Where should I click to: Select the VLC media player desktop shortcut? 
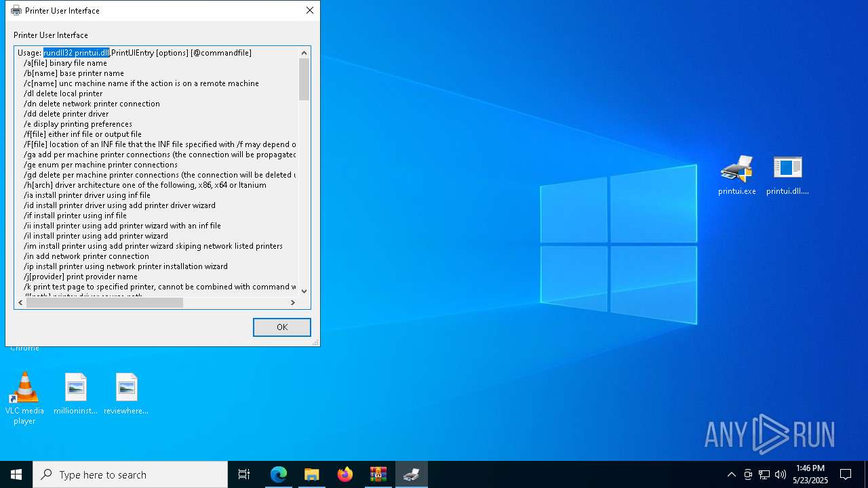click(24, 399)
